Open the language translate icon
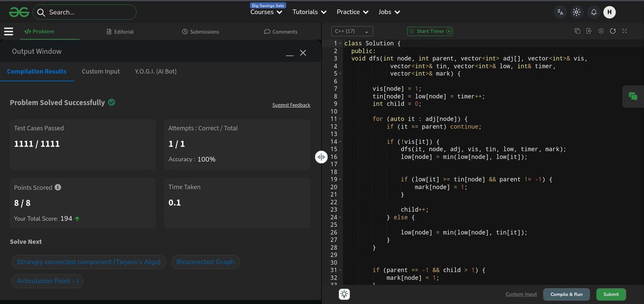This screenshot has height=304, width=644. tap(560, 12)
